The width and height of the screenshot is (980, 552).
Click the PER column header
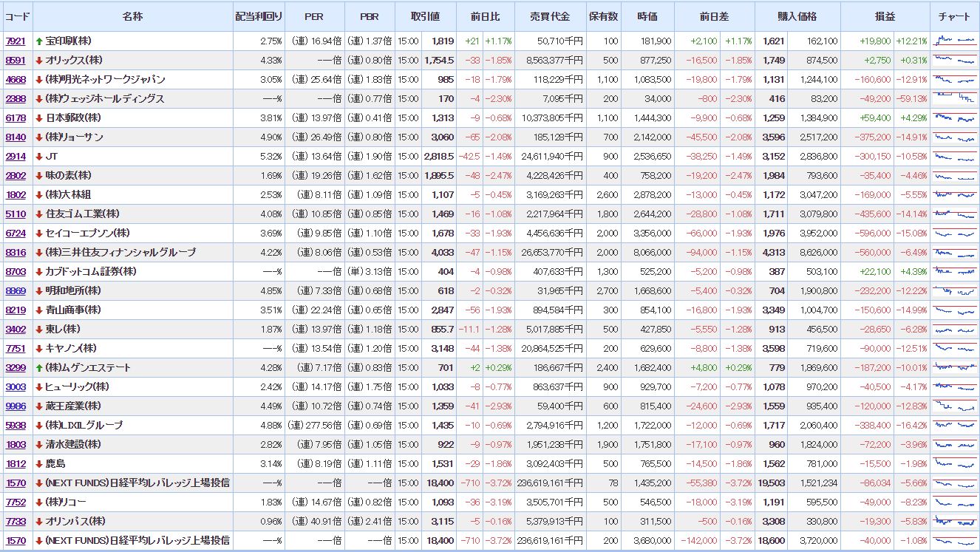click(315, 16)
